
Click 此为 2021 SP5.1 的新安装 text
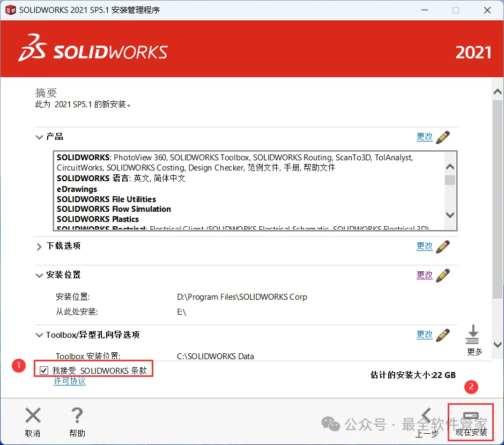click(83, 105)
